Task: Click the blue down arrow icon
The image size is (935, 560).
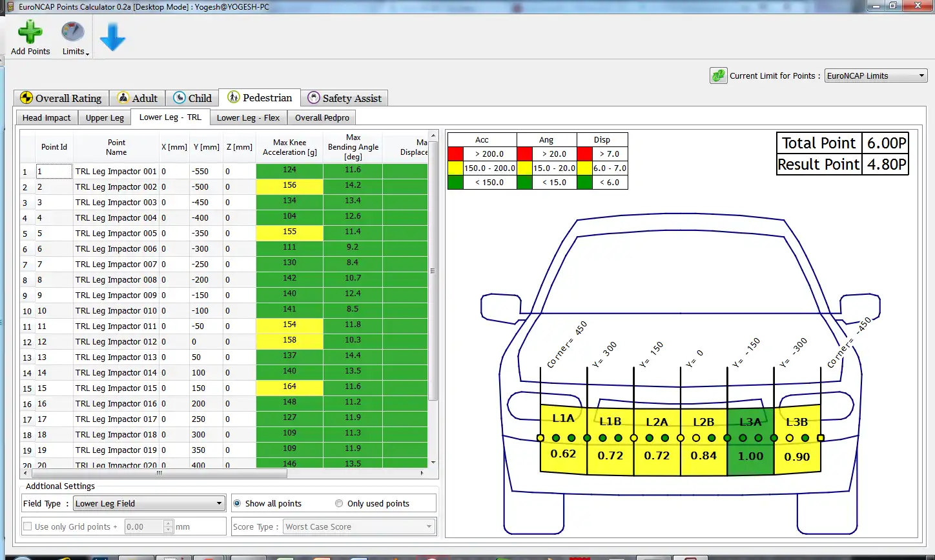Action: [x=112, y=38]
